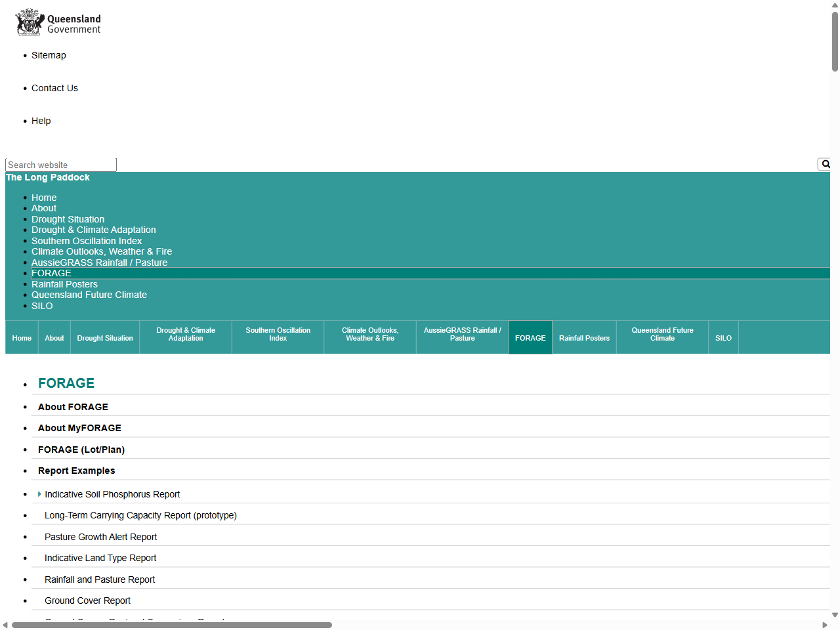Click the Sitemap link

coord(49,55)
